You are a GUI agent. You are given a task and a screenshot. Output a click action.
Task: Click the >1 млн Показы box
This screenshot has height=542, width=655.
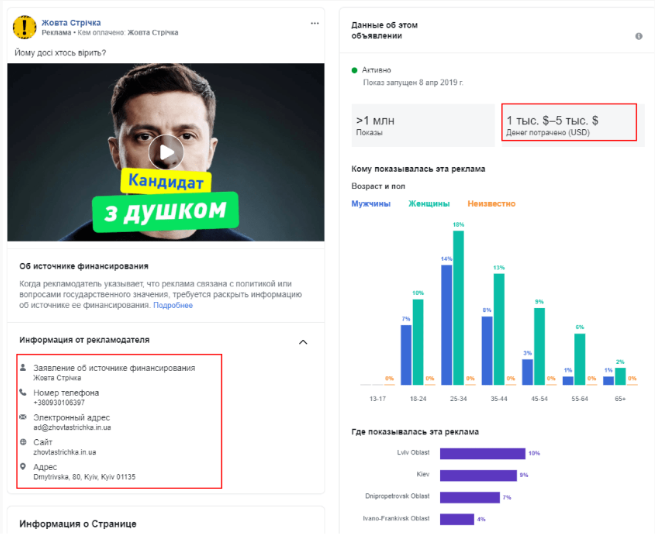[x=423, y=125]
